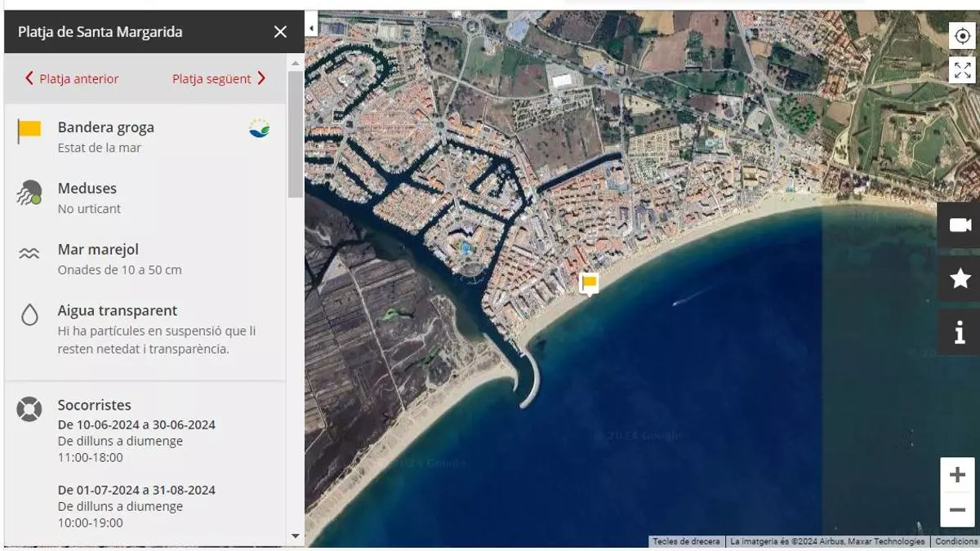Image resolution: width=980 pixels, height=551 pixels.
Task: Click the environmental quality badge icon
Action: tap(260, 128)
